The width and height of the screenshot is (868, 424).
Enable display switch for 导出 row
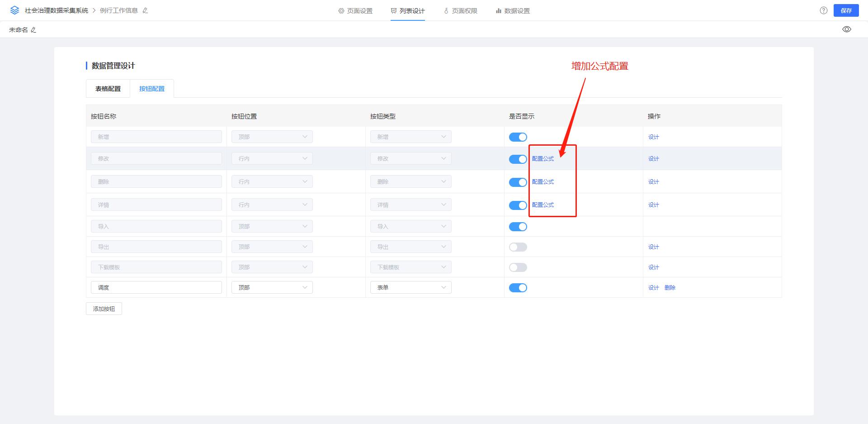518,247
